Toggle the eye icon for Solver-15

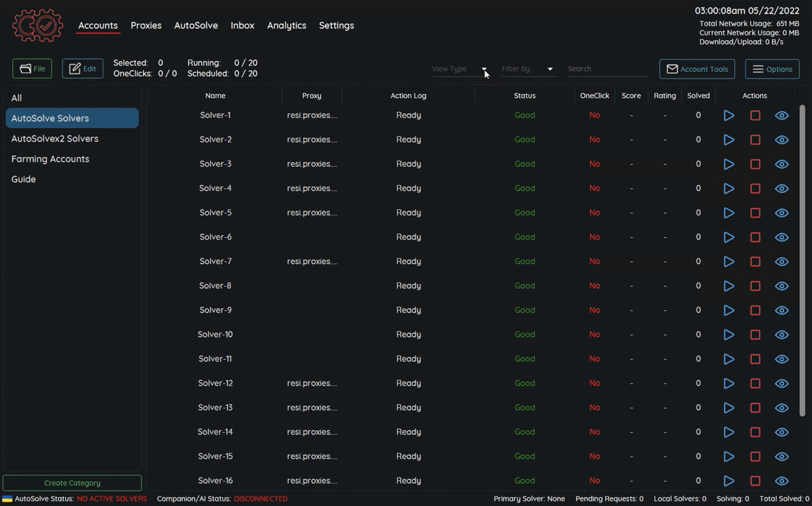[781, 457]
